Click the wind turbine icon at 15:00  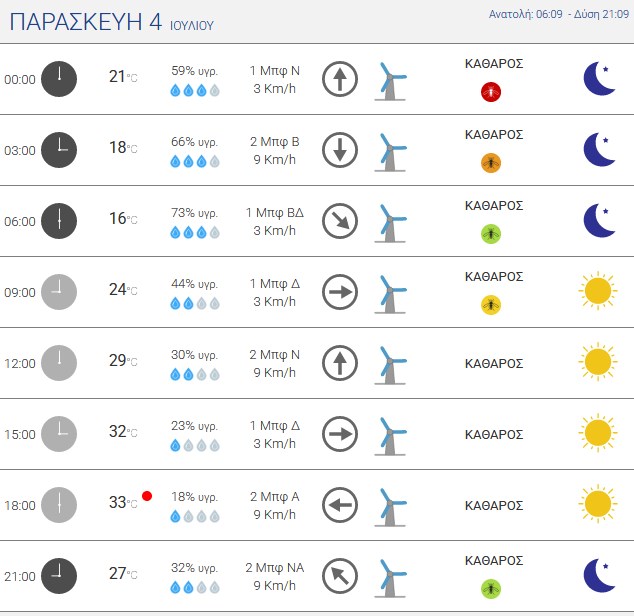coord(390,436)
